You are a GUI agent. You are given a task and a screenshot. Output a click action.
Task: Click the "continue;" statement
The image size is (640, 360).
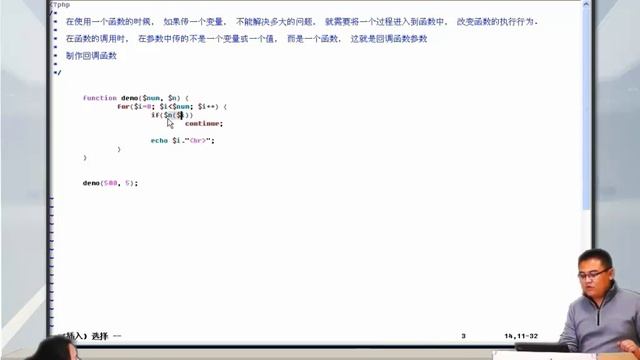point(204,124)
